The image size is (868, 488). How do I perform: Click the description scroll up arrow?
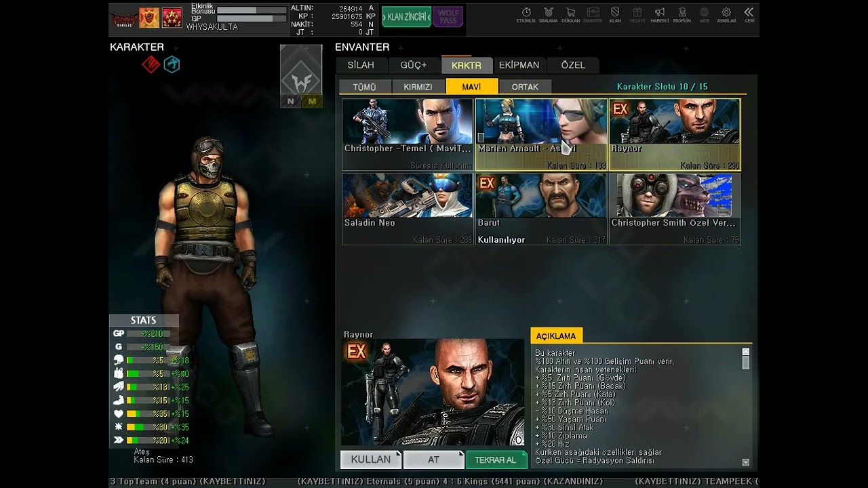pyautogui.click(x=746, y=352)
